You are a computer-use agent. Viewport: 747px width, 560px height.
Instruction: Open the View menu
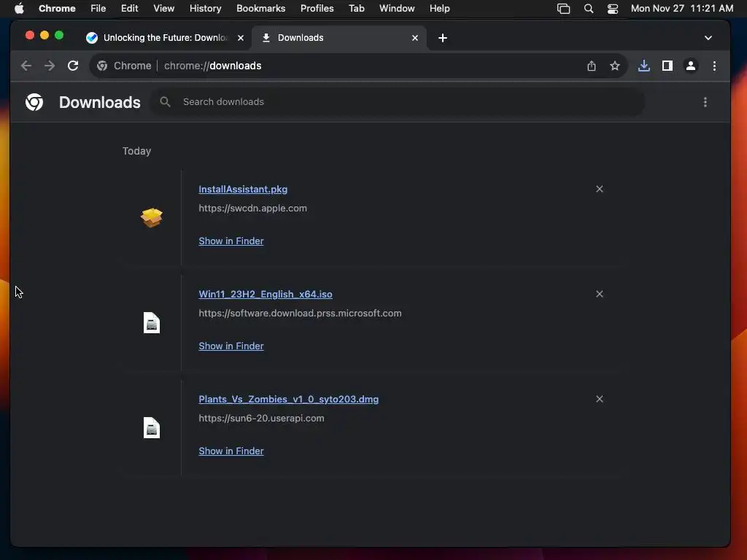point(164,8)
